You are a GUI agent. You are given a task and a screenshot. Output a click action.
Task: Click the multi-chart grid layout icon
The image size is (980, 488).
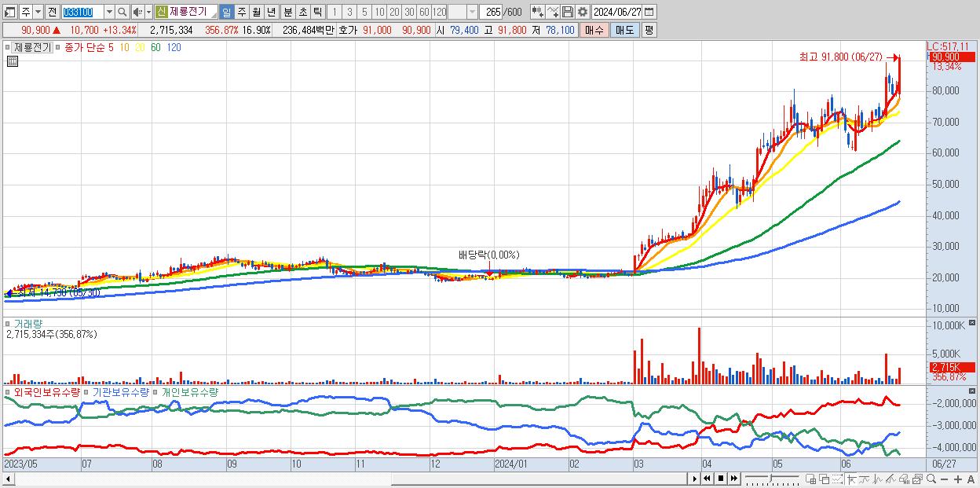[x=810, y=479]
